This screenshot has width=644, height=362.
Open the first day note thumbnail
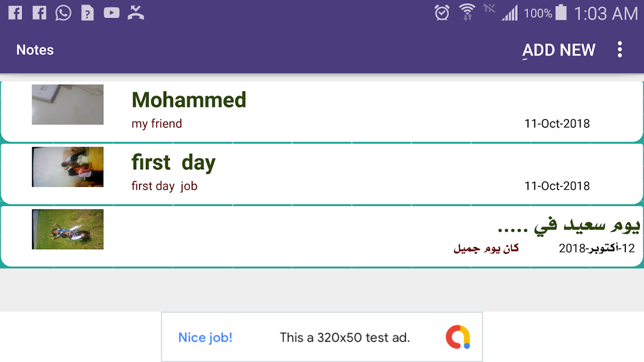point(67,167)
